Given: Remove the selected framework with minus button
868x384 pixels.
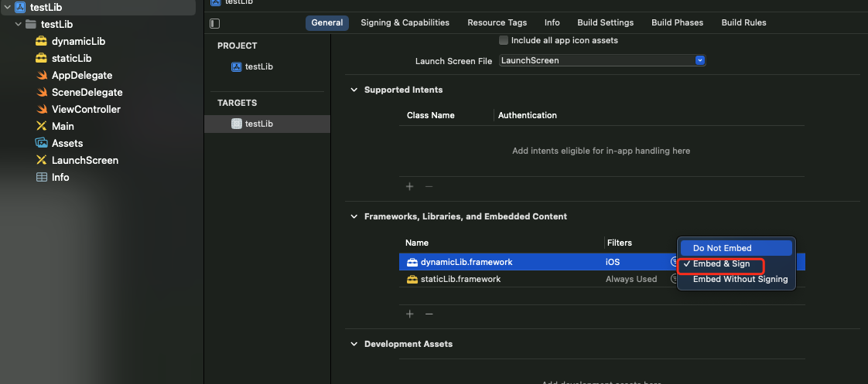Looking at the screenshot, I should (x=429, y=314).
